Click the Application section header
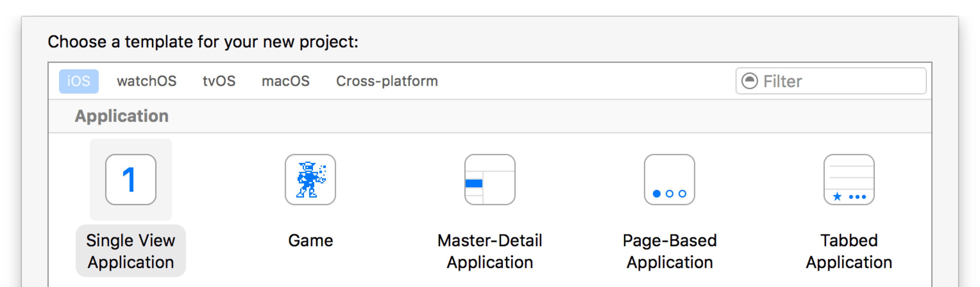The height and width of the screenshot is (287, 980). pyautogui.click(x=121, y=116)
